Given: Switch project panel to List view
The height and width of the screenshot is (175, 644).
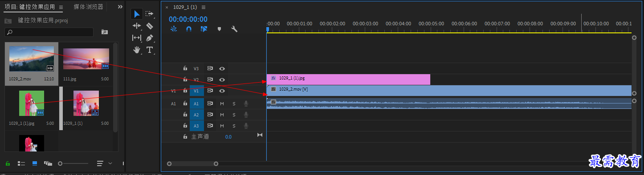Looking at the screenshot, I should 21,163.
